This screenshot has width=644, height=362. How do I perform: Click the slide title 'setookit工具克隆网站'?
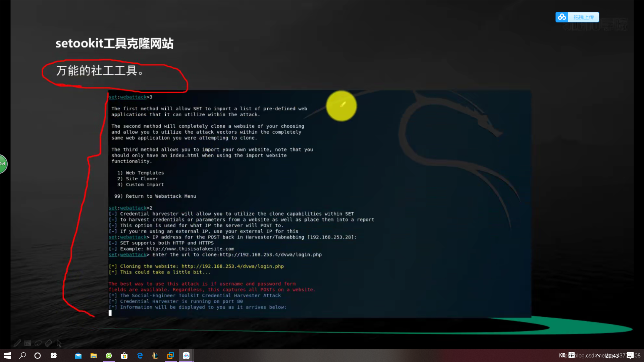pyautogui.click(x=114, y=43)
